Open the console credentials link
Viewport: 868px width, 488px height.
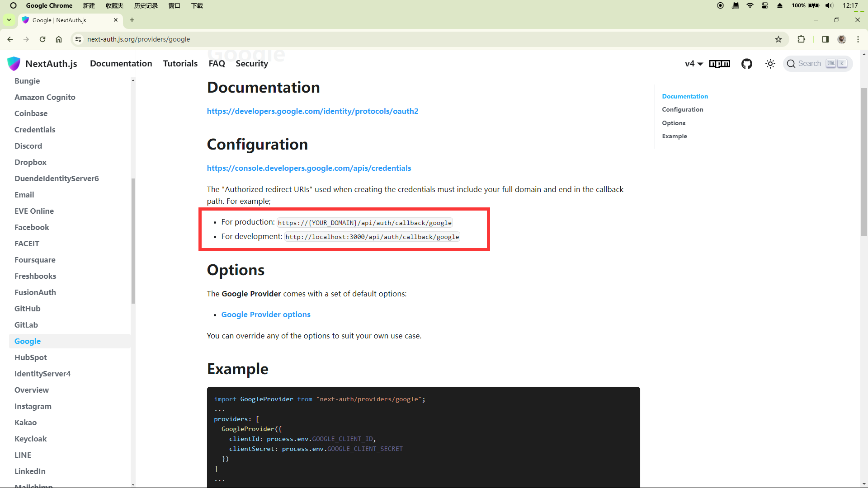pos(309,168)
